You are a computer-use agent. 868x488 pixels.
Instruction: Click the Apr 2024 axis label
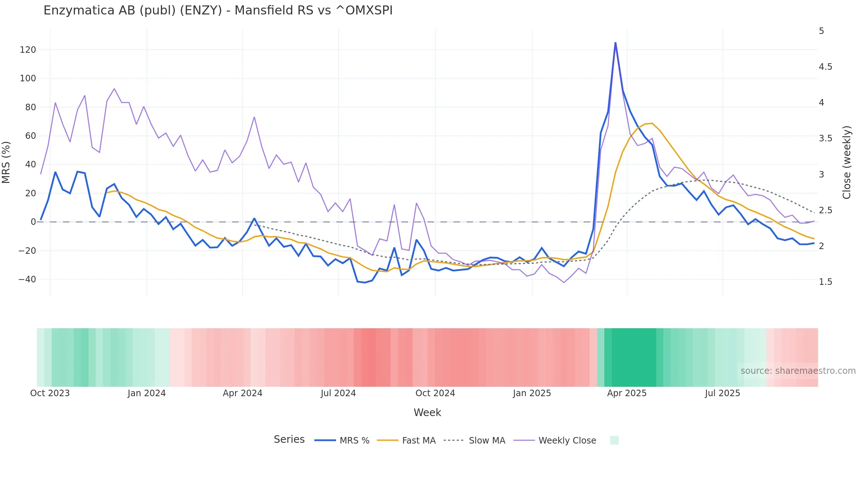(x=242, y=393)
